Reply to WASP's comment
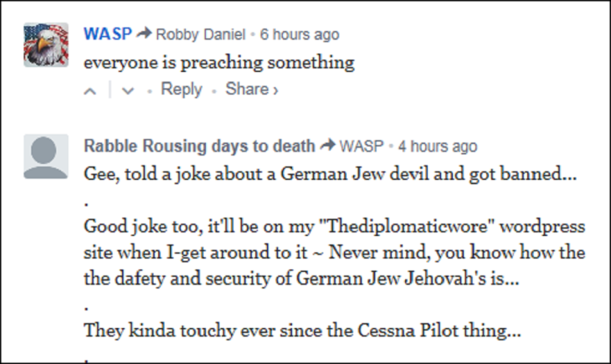The height and width of the screenshot is (364, 611). [181, 89]
